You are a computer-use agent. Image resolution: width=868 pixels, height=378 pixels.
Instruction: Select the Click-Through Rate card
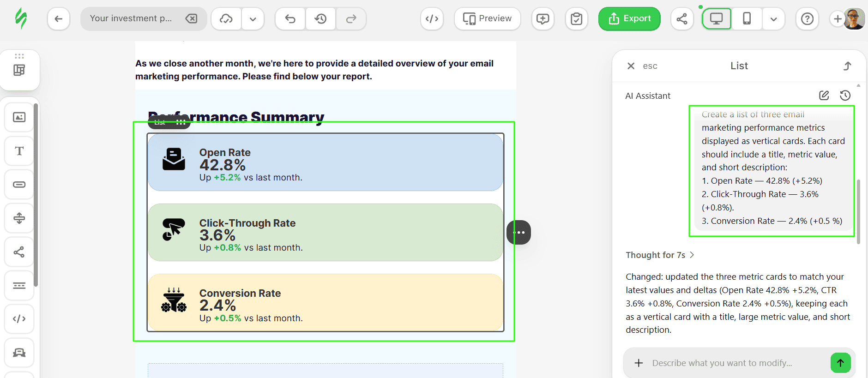(325, 233)
